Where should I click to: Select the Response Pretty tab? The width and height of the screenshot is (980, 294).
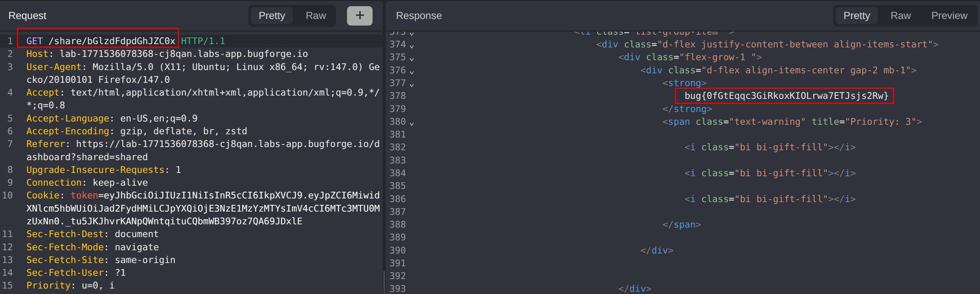tap(856, 16)
